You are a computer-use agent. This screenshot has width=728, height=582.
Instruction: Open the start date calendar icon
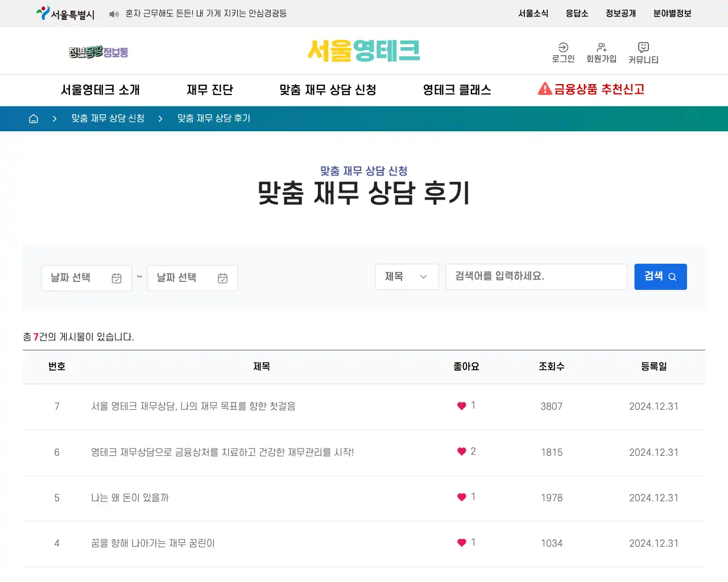pos(117,278)
